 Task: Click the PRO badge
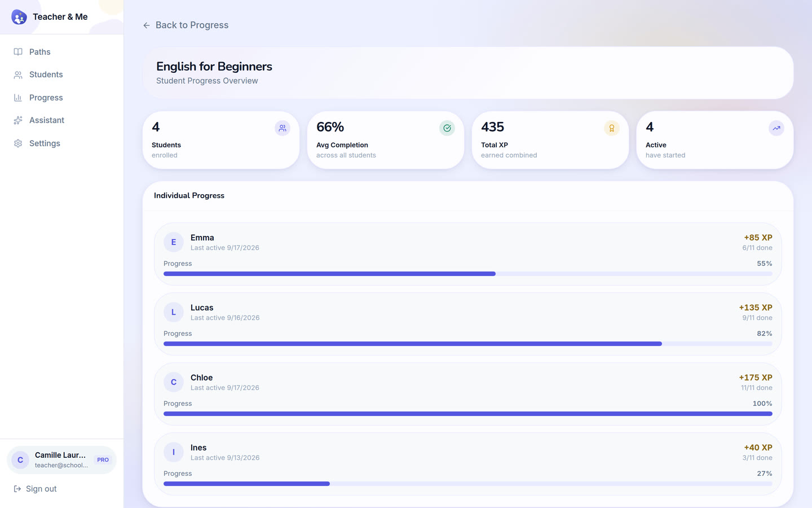point(103,460)
